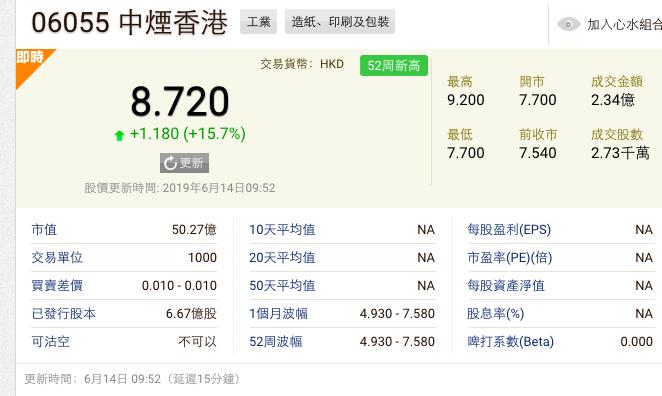The height and width of the screenshot is (396, 662).
Task: Click the NA value for 10天平均值
Action: coord(426,230)
